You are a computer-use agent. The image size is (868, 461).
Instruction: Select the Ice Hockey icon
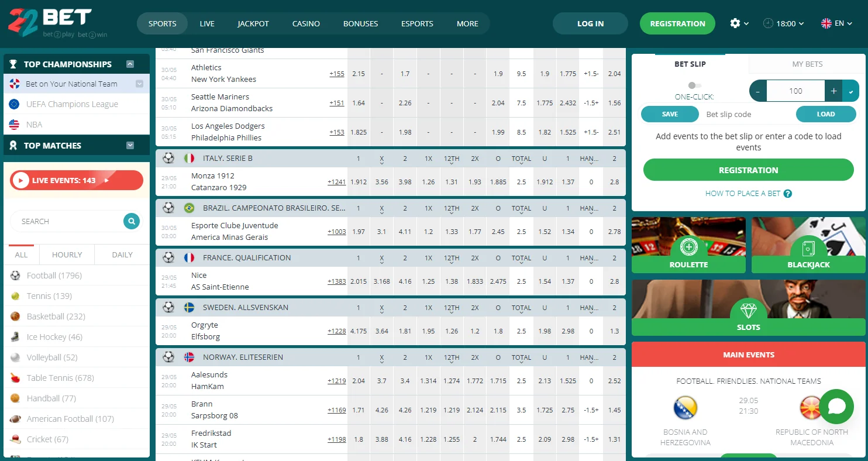click(x=16, y=337)
